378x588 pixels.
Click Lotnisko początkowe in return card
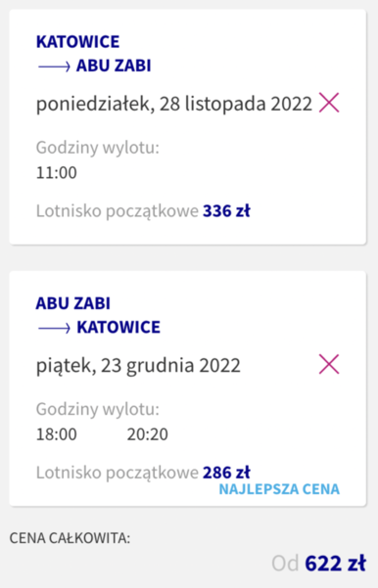tap(118, 473)
